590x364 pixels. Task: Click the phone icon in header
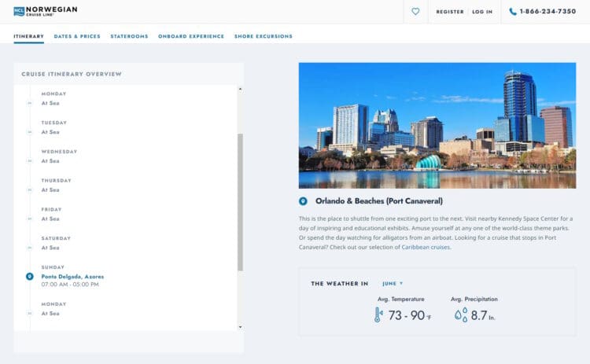coord(513,12)
